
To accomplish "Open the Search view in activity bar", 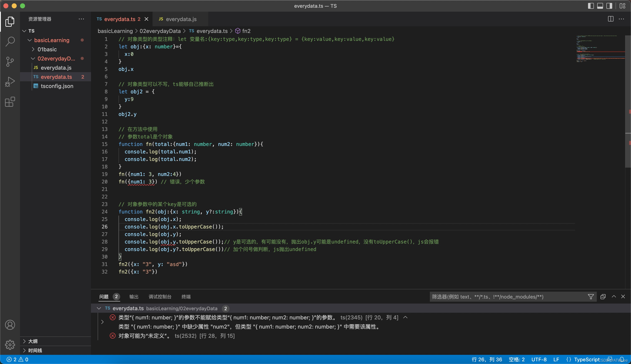I will tap(10, 41).
